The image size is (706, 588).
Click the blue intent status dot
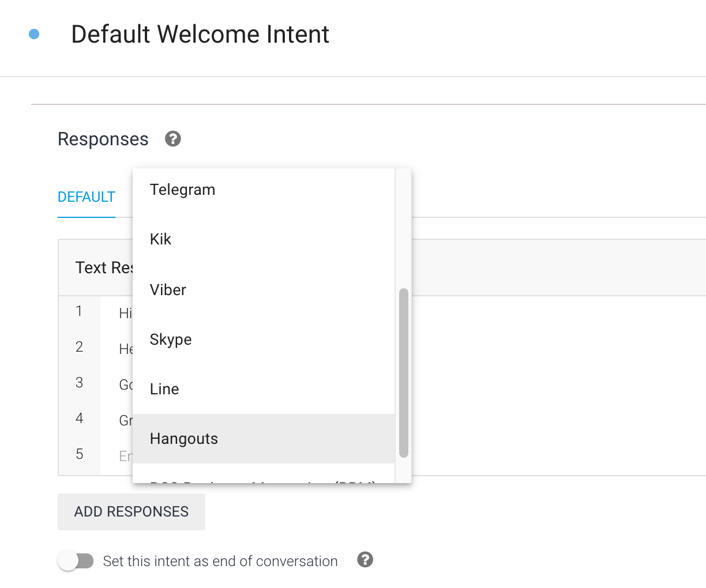tap(35, 35)
